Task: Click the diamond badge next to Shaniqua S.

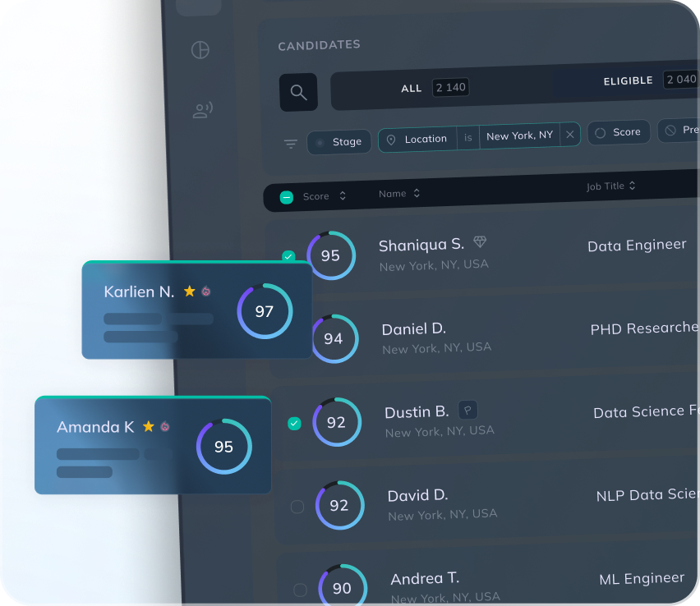Action: pyautogui.click(x=480, y=241)
